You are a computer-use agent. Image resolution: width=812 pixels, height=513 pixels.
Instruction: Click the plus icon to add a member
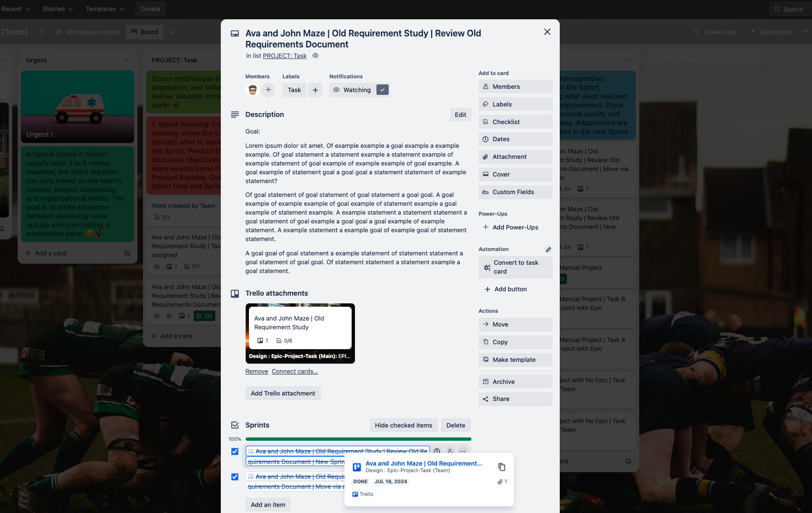pos(268,90)
